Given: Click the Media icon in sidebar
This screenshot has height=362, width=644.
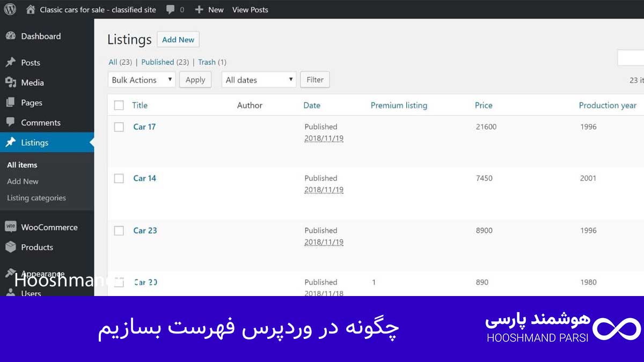Looking at the screenshot, I should (x=10, y=82).
